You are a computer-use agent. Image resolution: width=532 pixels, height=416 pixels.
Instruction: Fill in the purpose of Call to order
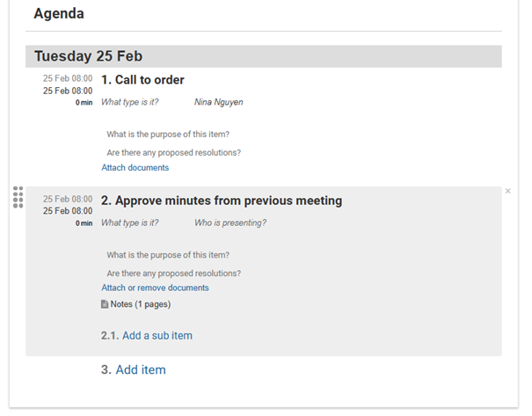pos(168,135)
